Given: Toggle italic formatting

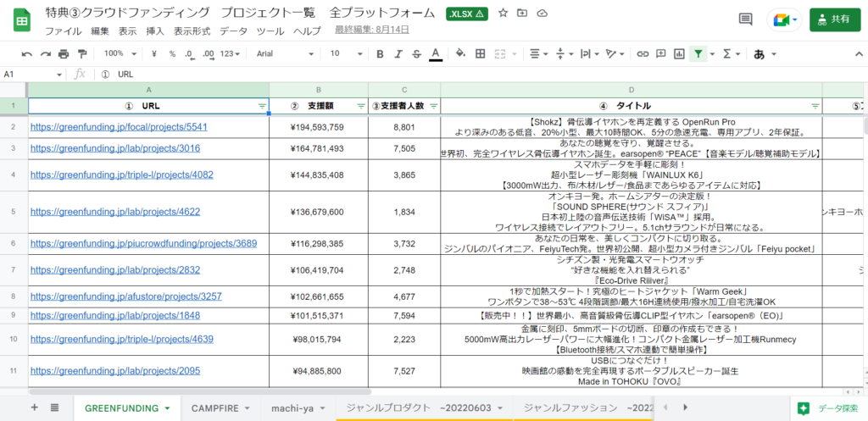Looking at the screenshot, I should click(398, 53).
